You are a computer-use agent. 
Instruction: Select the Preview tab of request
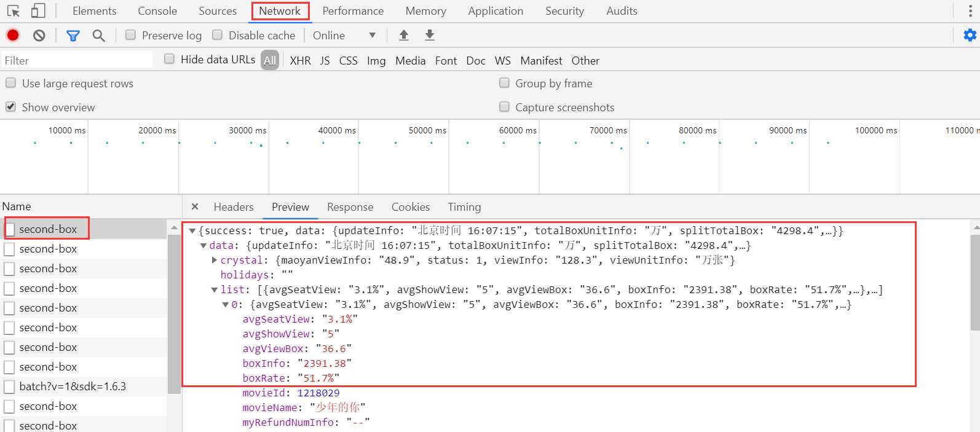[x=290, y=207]
